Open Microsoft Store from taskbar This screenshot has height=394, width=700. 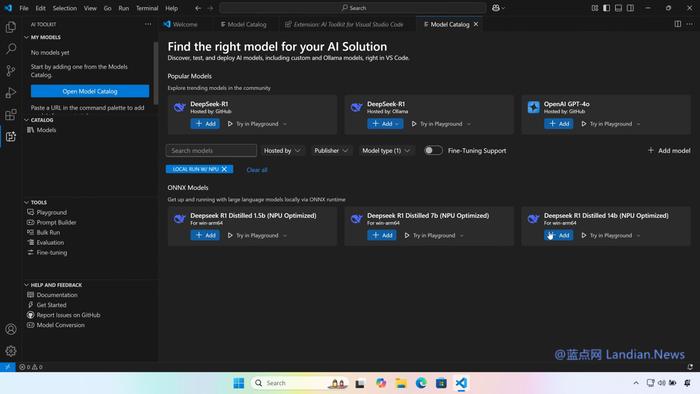tap(441, 383)
